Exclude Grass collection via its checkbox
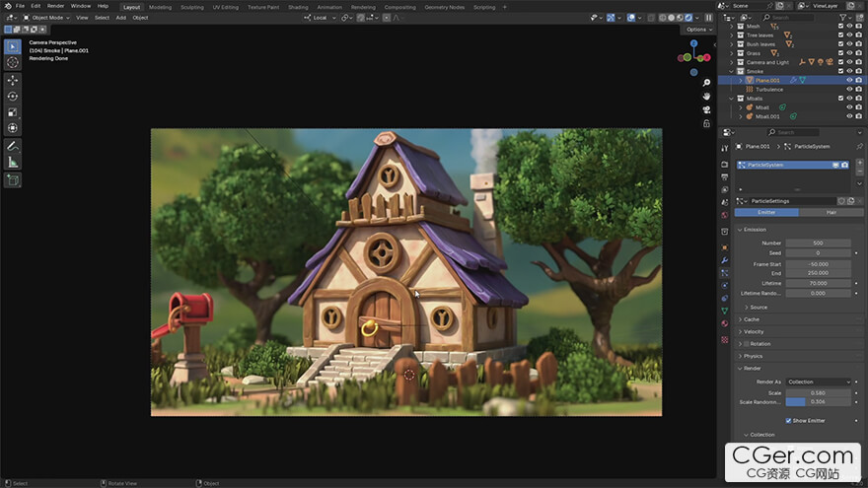868x488 pixels. click(x=840, y=52)
